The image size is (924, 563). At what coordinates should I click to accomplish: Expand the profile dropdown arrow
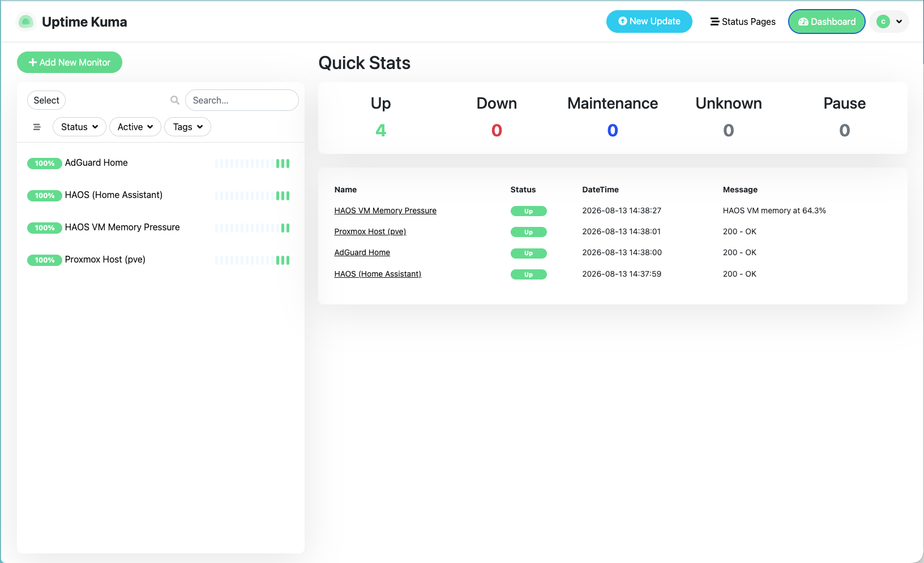(x=899, y=22)
